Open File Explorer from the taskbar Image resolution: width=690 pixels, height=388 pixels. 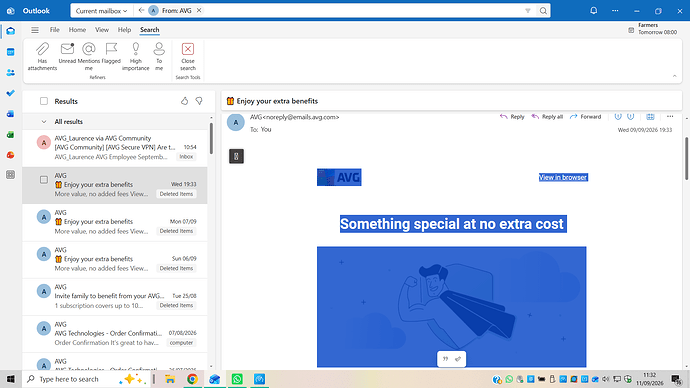[x=170, y=379]
